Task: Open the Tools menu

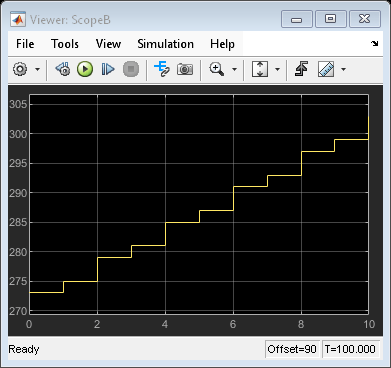Action: click(x=65, y=44)
